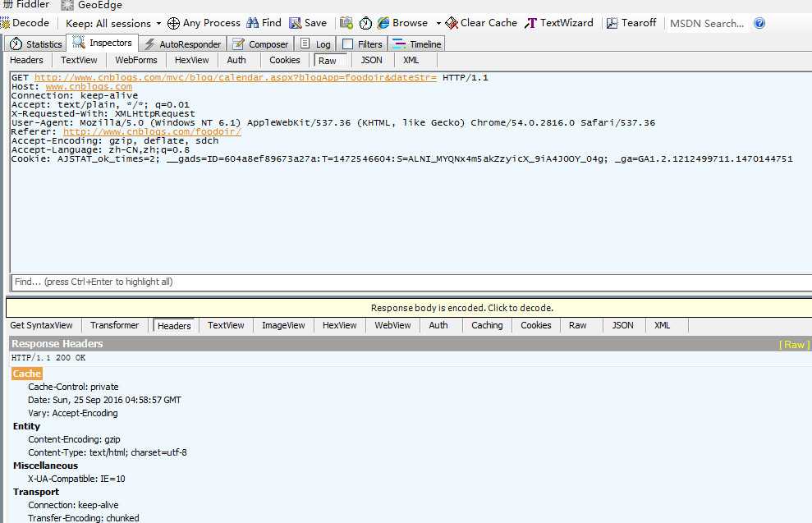Expand the Browse dropdown arrow
Image resolution: width=812 pixels, height=523 pixels.
pos(438,23)
